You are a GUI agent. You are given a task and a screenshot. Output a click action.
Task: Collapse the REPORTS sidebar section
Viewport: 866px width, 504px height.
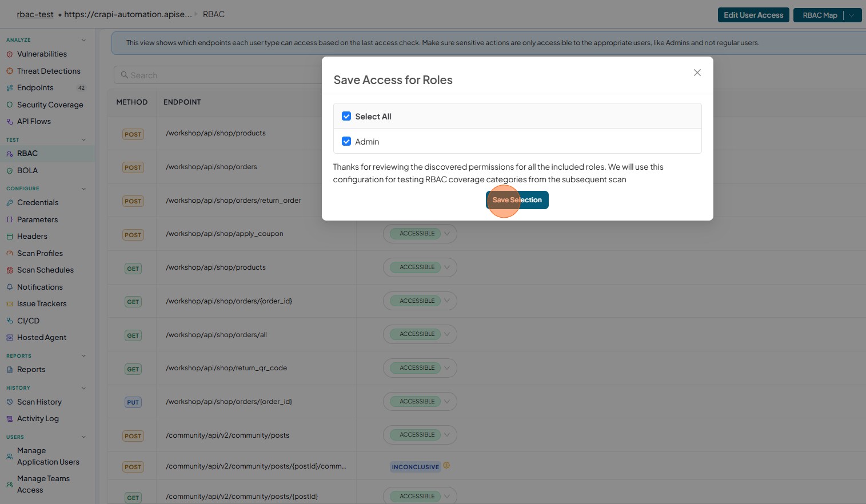(x=84, y=356)
